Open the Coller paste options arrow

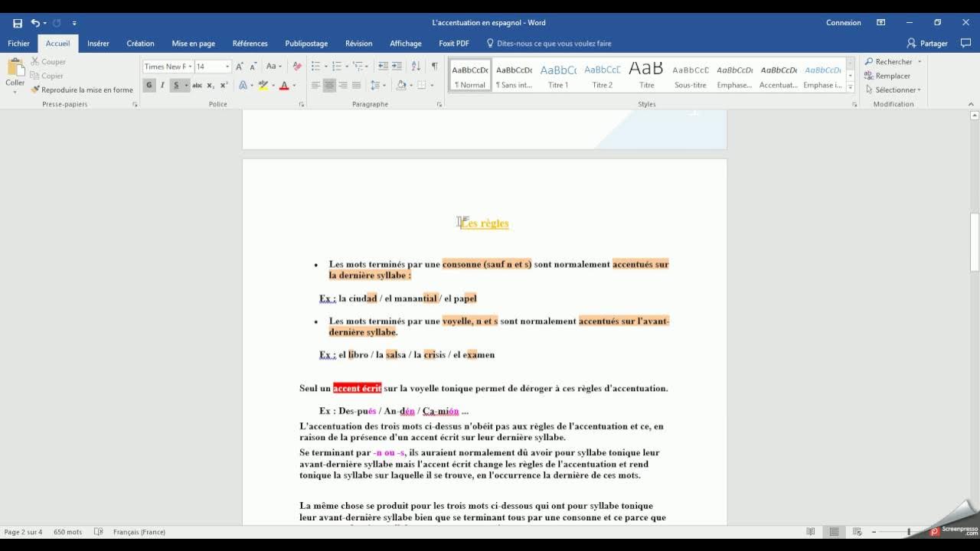(15, 92)
